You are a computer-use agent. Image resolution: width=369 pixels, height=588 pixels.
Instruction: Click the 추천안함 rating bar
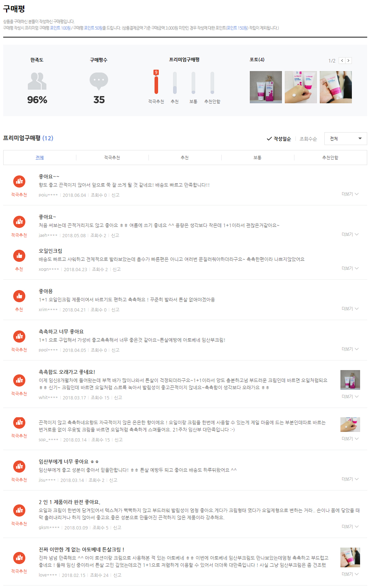tap(212, 83)
